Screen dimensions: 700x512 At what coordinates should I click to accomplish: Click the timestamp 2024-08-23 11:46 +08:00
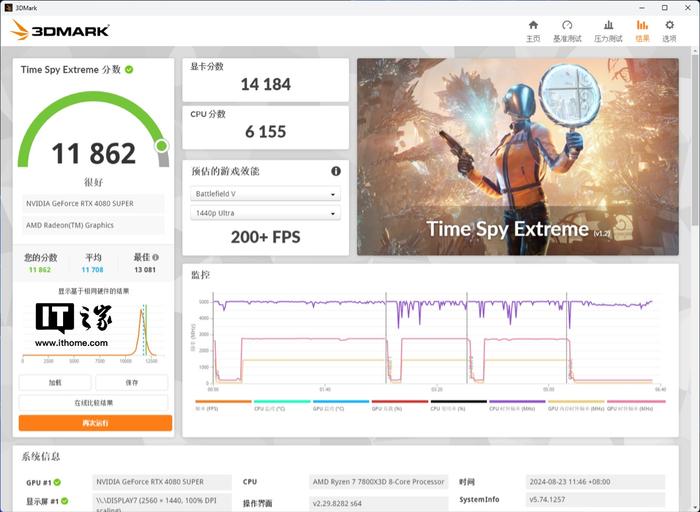click(x=596, y=482)
